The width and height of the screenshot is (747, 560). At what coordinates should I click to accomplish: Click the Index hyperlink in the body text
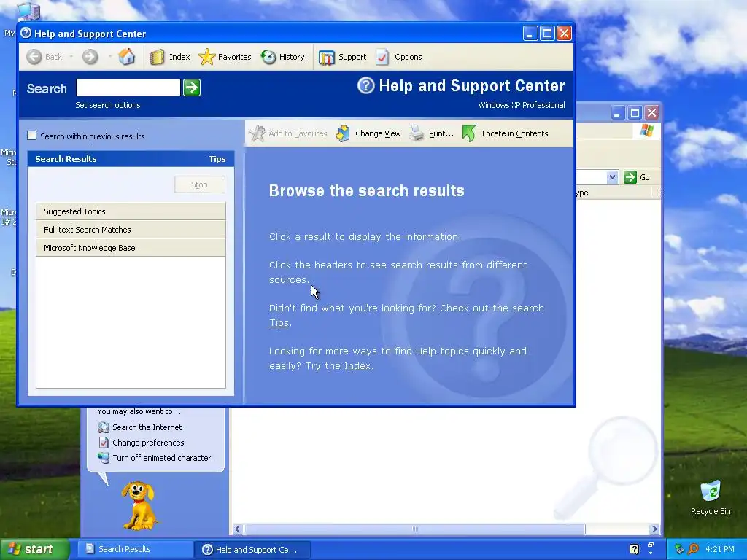357,366
